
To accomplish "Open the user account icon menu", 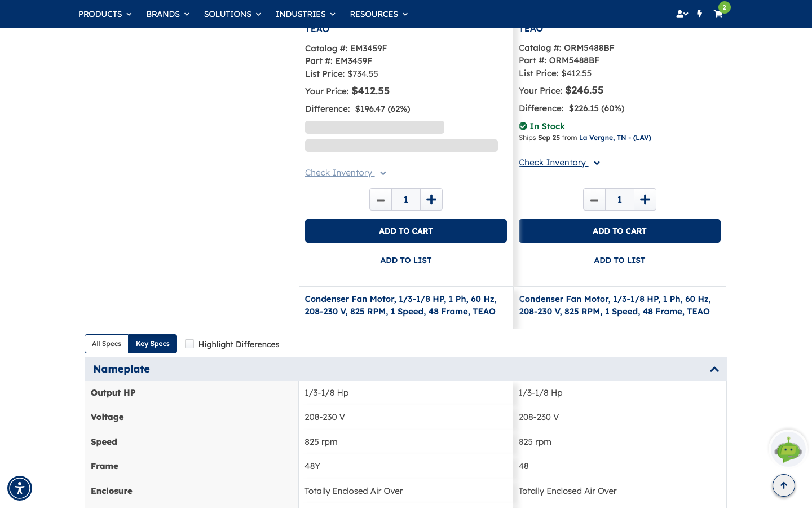I will click(682, 14).
